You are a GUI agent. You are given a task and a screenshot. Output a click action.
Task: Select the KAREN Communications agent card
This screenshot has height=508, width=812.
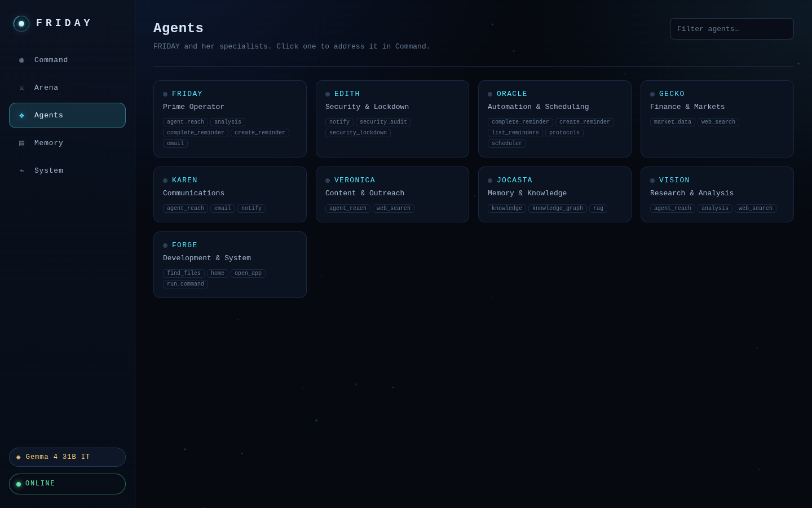point(230,195)
